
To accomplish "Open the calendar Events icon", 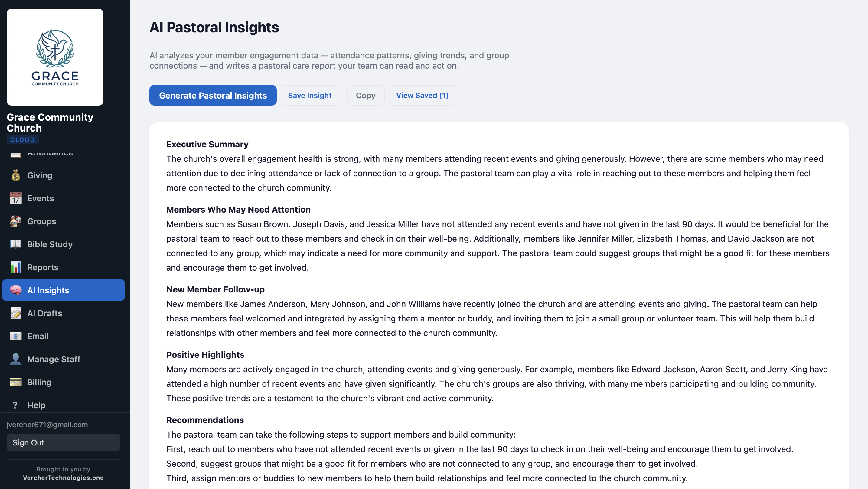I will coord(15,198).
